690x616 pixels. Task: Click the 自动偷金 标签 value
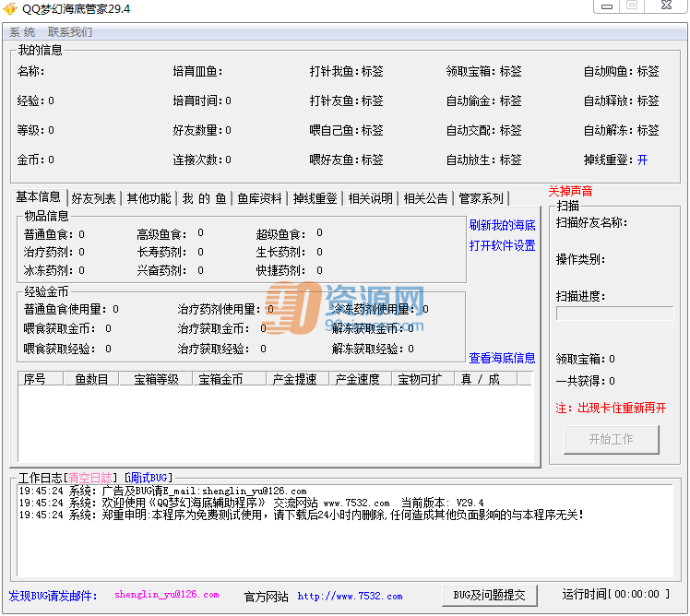coord(510,101)
